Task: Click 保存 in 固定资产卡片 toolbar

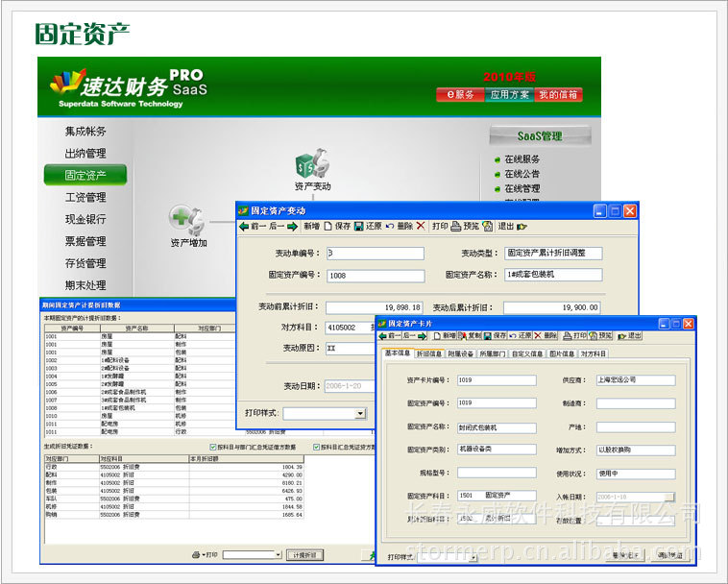Action: pyautogui.click(x=495, y=335)
